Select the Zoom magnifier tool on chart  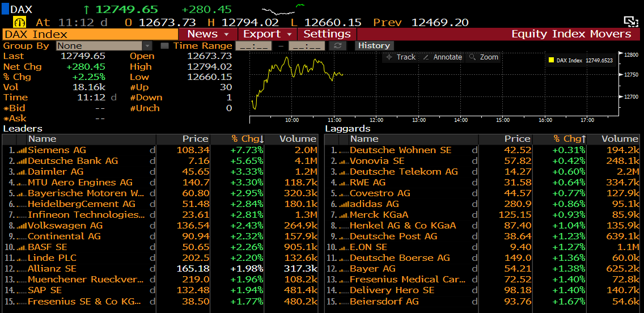[484, 57]
